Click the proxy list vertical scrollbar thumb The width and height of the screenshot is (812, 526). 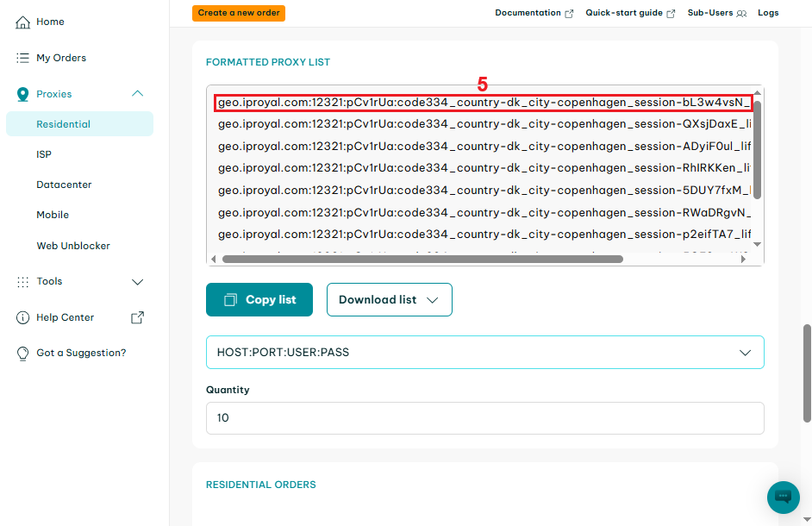tap(757, 150)
